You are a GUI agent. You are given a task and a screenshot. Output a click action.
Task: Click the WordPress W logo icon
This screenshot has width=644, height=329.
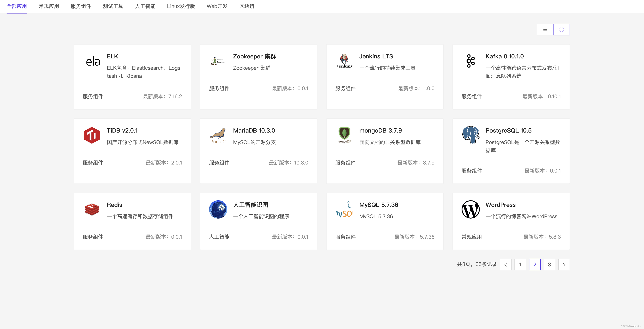(x=471, y=209)
